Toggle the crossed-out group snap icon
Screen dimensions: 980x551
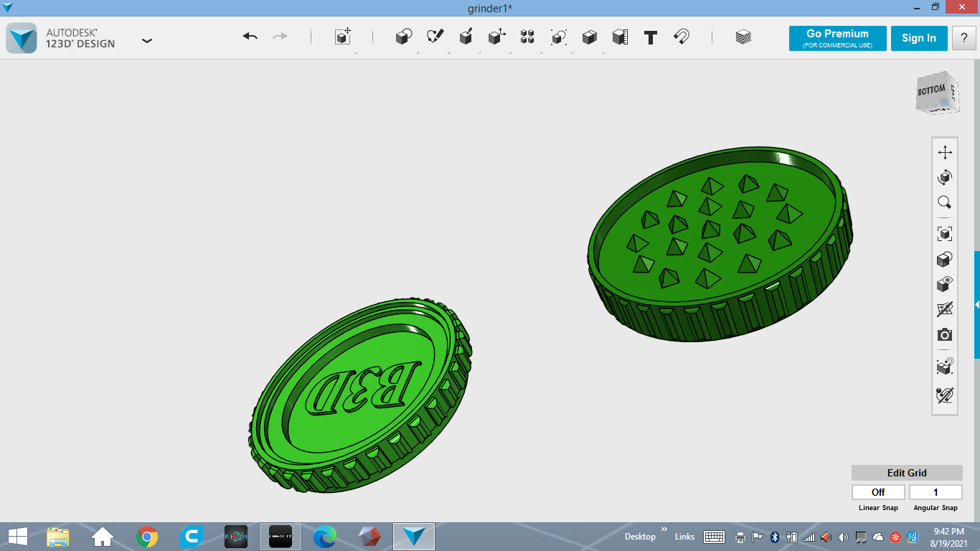[945, 395]
